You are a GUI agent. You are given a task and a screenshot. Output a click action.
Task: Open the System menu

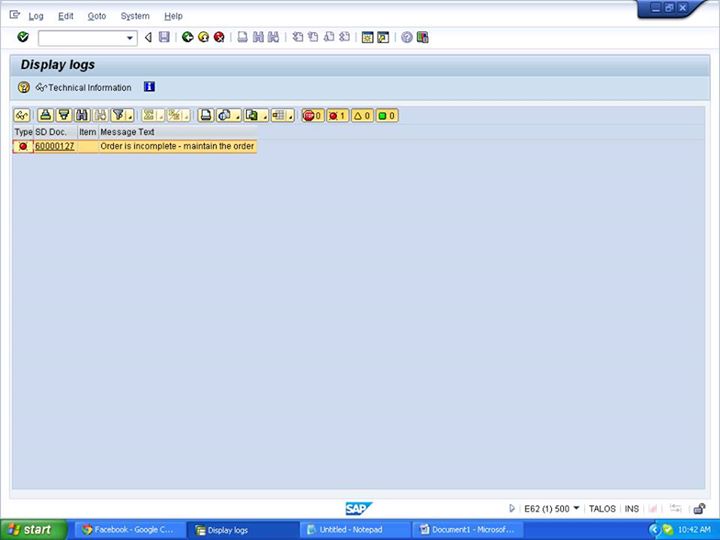pyautogui.click(x=134, y=16)
